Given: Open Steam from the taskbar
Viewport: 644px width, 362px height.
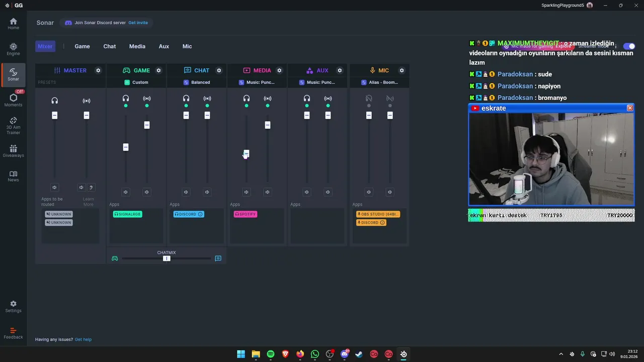Looking at the screenshot, I should coord(359,354).
